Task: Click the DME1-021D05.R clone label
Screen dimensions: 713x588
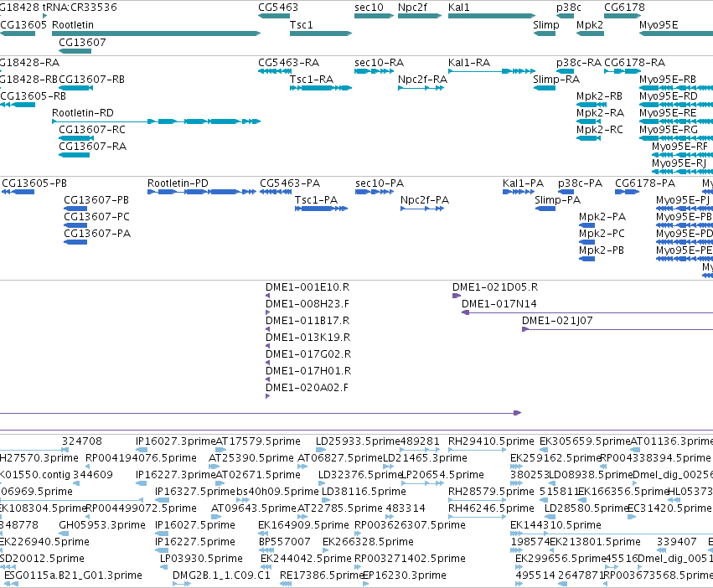Action: pyautogui.click(x=494, y=287)
